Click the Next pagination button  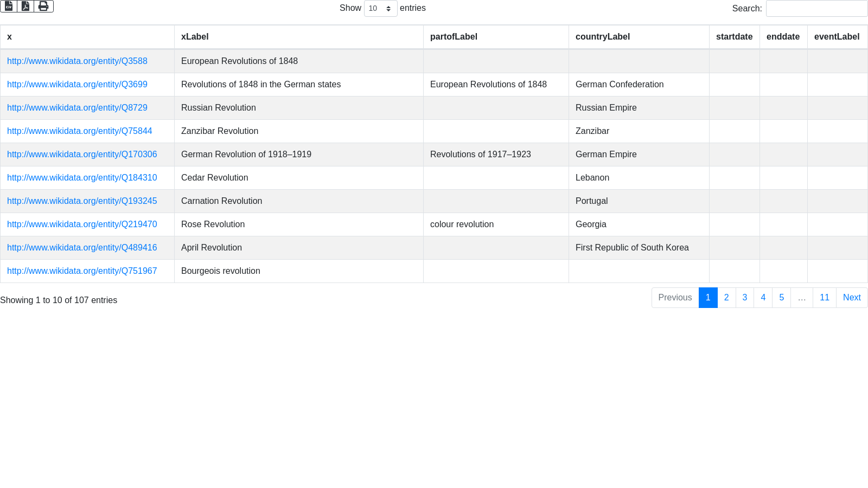click(851, 298)
